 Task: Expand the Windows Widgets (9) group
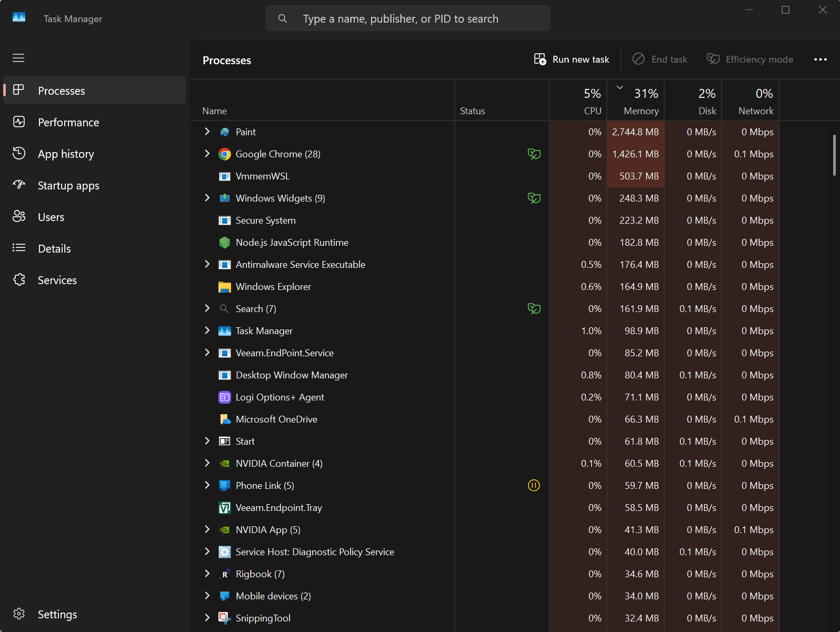pos(207,198)
